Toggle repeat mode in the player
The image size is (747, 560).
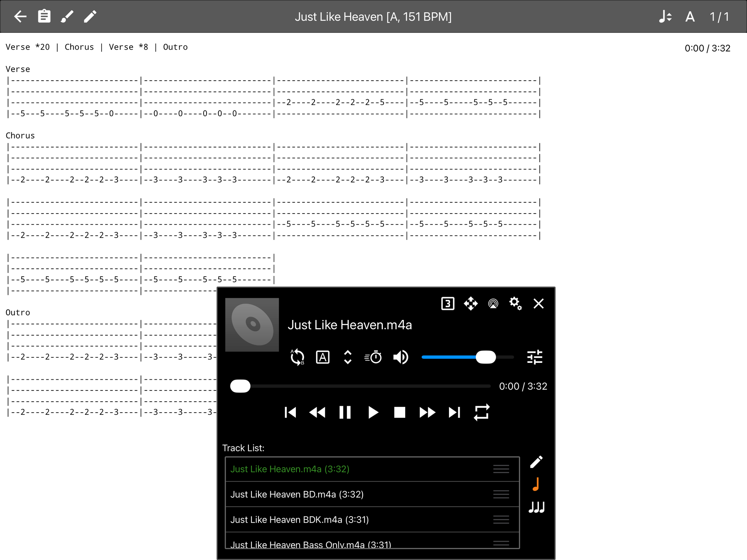click(482, 413)
